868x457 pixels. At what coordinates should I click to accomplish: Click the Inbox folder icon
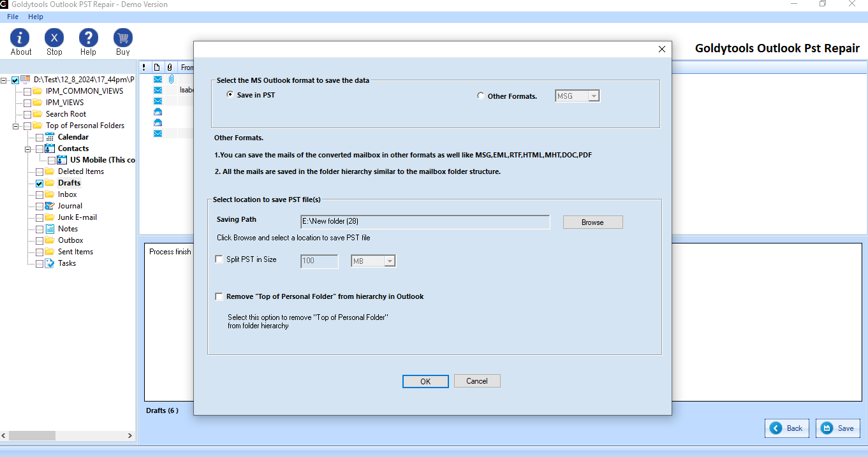pos(50,194)
